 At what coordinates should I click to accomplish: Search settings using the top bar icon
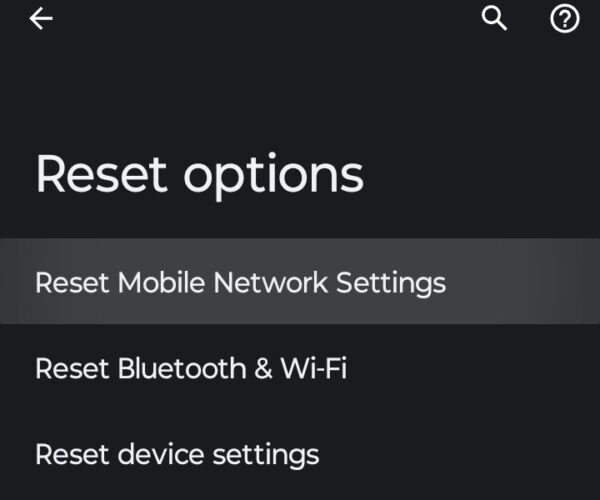pyautogui.click(x=495, y=18)
